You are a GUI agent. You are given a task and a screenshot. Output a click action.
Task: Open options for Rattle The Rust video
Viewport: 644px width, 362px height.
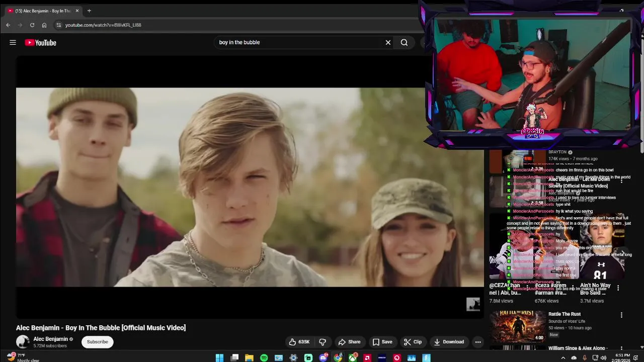point(621,315)
